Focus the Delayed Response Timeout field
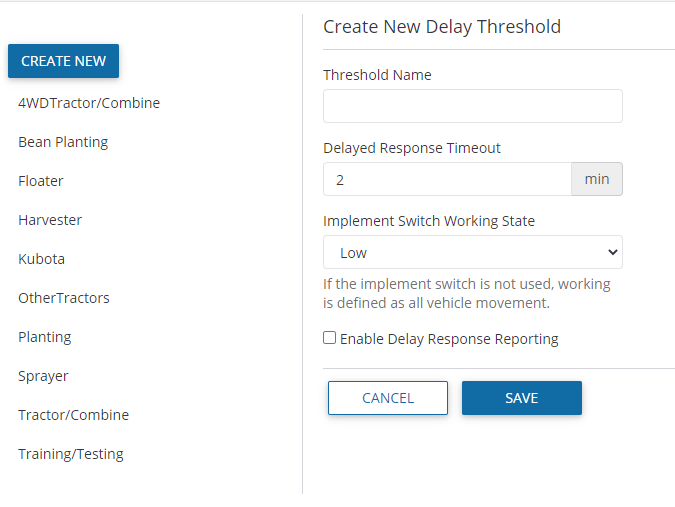Screen dimensions: 675x507 pyautogui.click(x=446, y=179)
